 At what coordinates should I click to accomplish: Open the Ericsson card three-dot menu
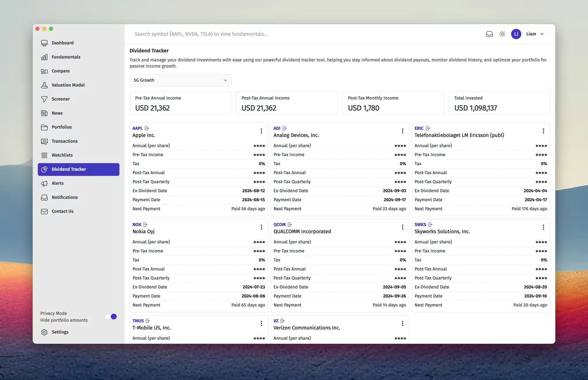[x=543, y=131]
